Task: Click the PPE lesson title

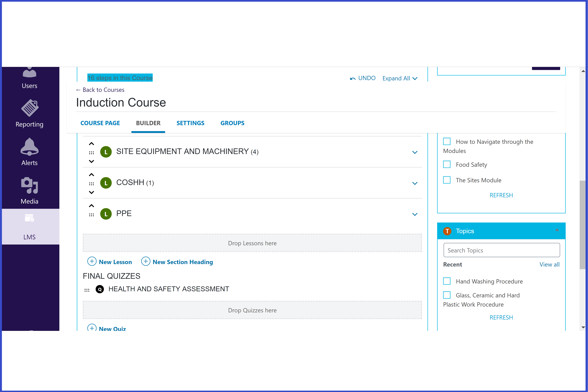Action: click(124, 213)
